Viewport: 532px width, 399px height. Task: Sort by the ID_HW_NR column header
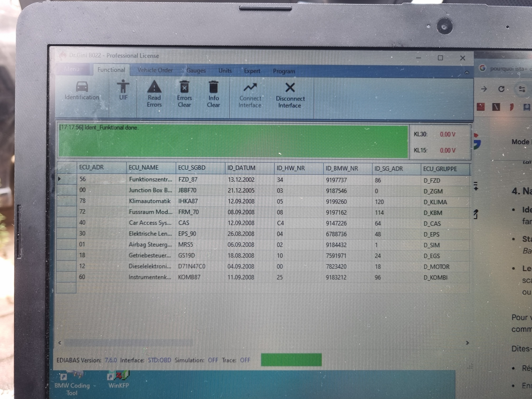(299, 168)
